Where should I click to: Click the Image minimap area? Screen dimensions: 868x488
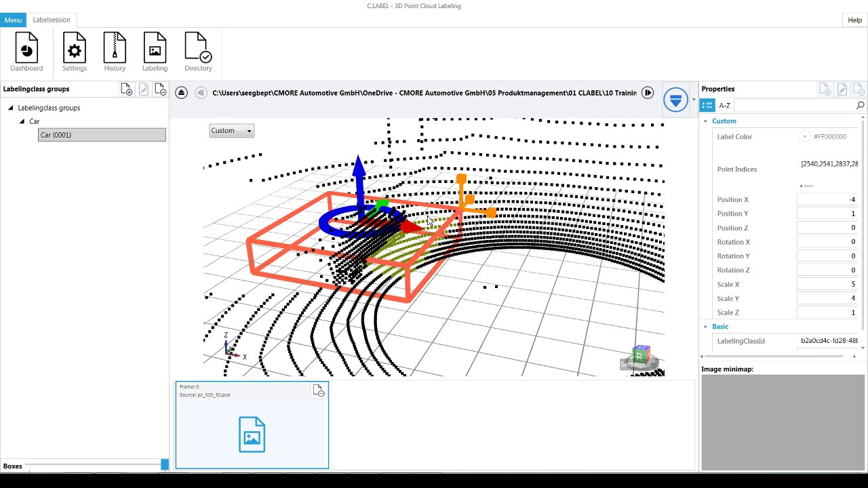[783, 422]
